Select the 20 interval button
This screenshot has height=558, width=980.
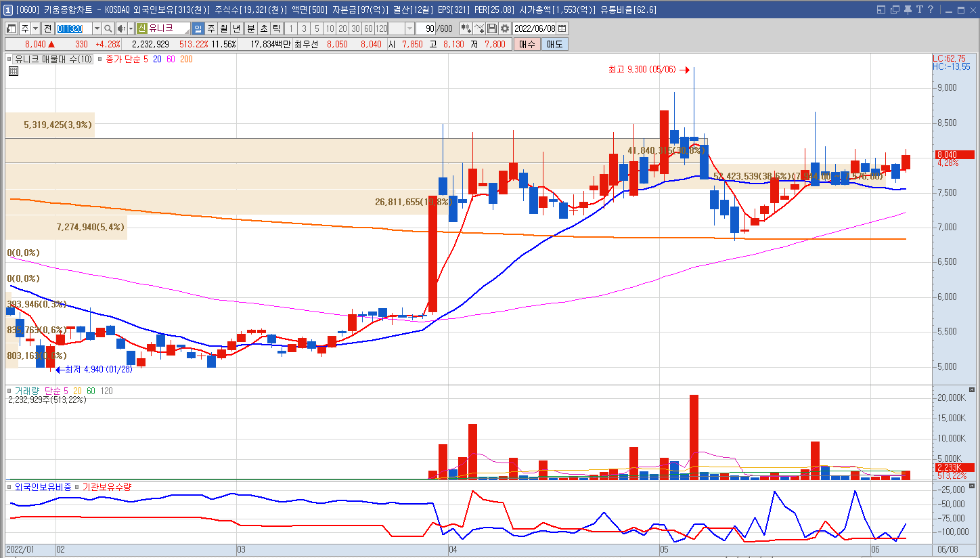[x=342, y=28]
